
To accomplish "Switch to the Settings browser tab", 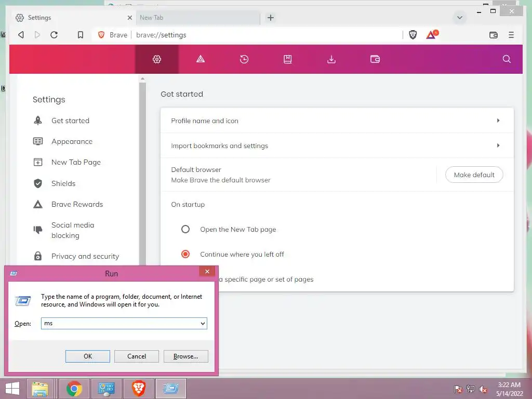I will point(73,18).
